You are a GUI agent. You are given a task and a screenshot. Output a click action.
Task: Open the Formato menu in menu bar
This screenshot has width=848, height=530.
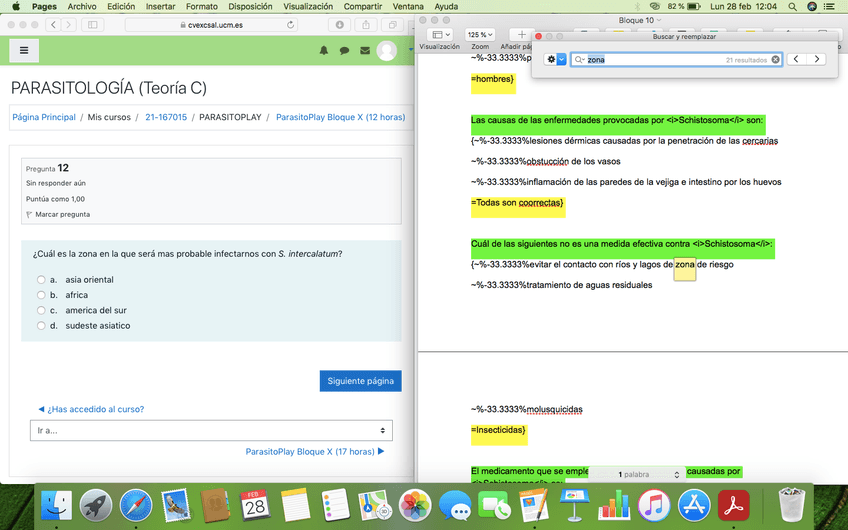pyautogui.click(x=201, y=6)
